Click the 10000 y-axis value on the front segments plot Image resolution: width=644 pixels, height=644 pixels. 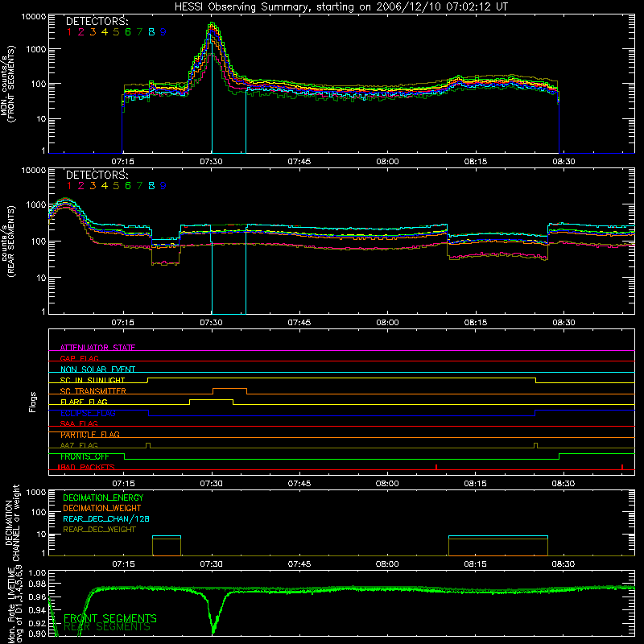coord(34,17)
